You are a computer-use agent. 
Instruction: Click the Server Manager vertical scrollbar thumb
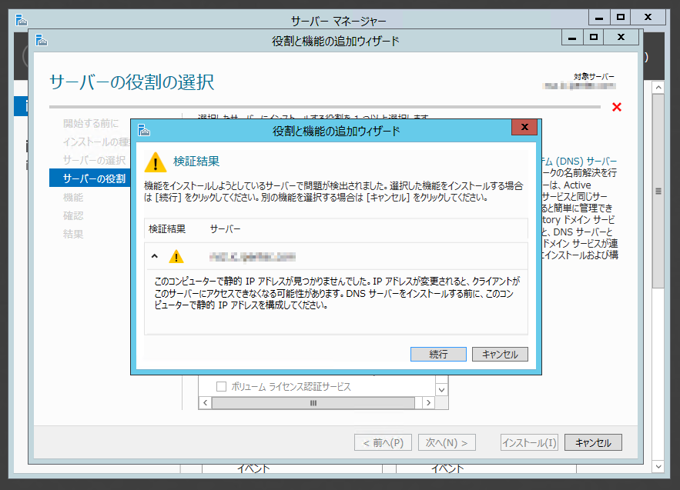coord(658,191)
